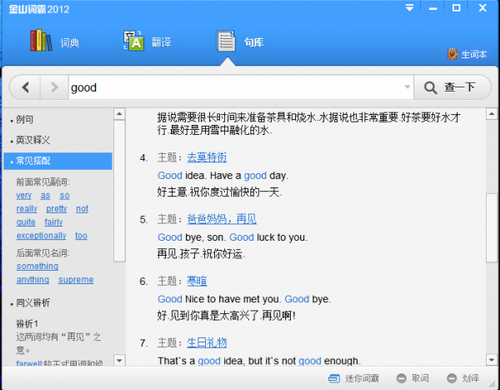Click the adverb link so
This screenshot has width=500, height=390.
tap(65, 195)
